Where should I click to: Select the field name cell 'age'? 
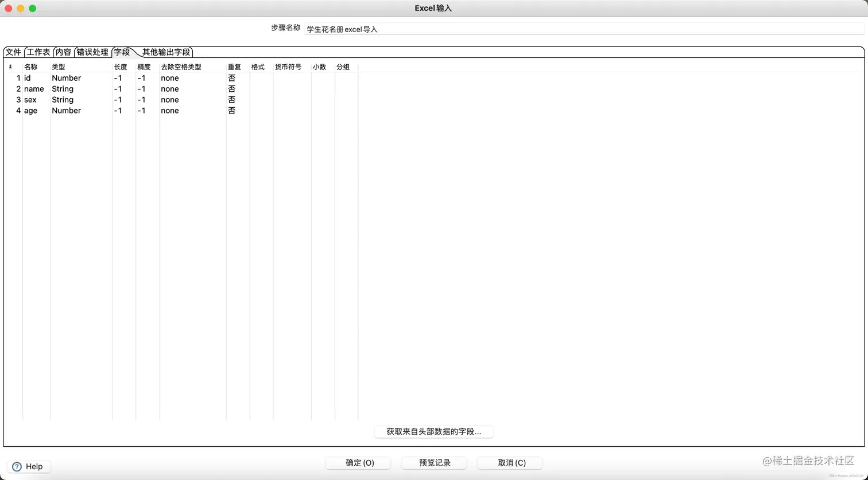point(36,111)
